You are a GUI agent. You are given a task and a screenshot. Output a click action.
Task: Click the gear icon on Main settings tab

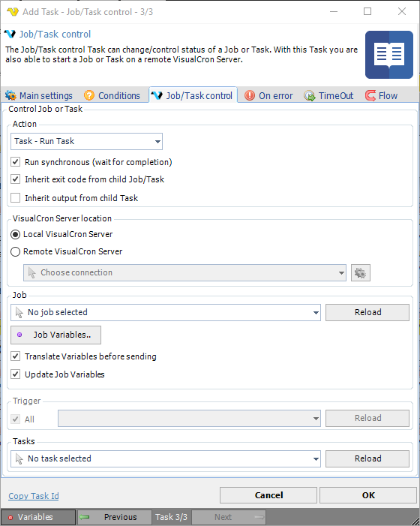point(10,95)
